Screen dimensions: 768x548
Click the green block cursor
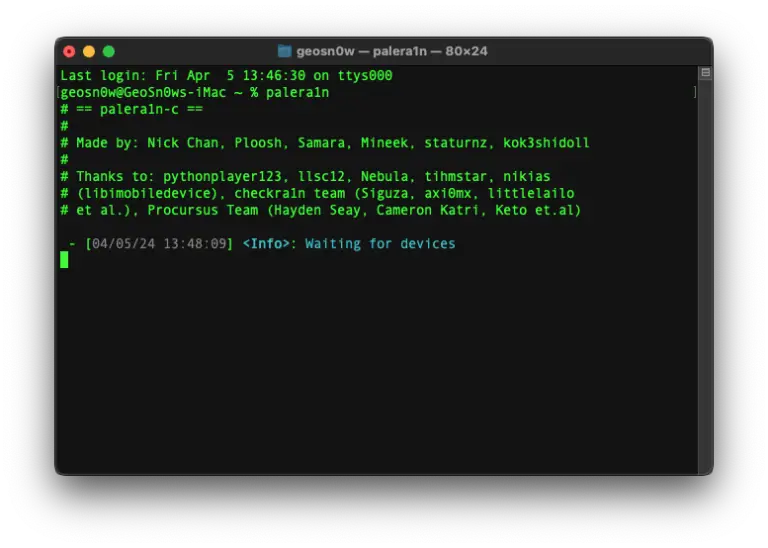point(64,260)
